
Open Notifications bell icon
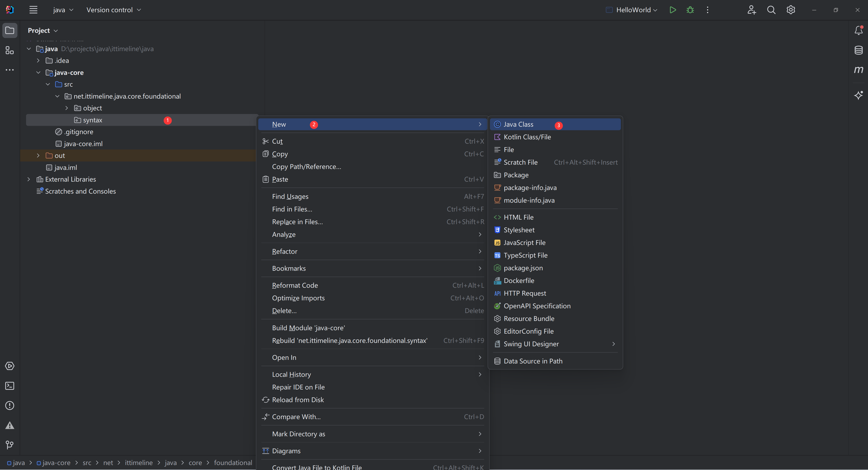coord(859,30)
